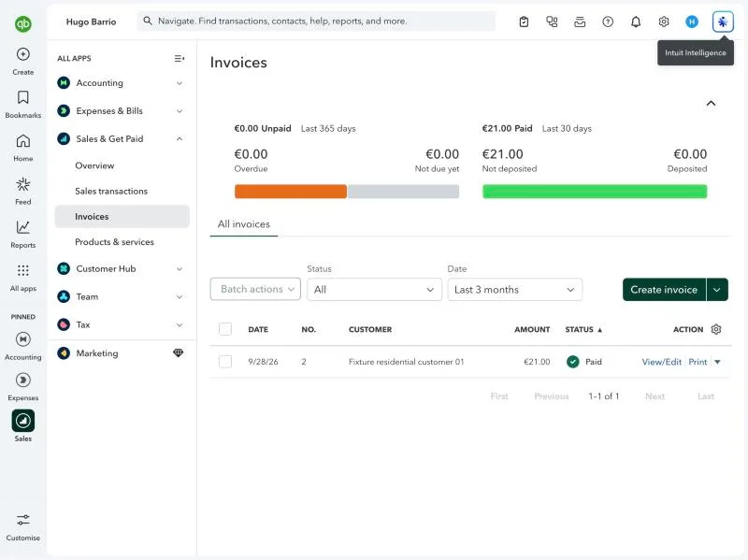The height and width of the screenshot is (560, 748).
Task: Click Fixture residential customer 01 cell
Action: pos(406,362)
